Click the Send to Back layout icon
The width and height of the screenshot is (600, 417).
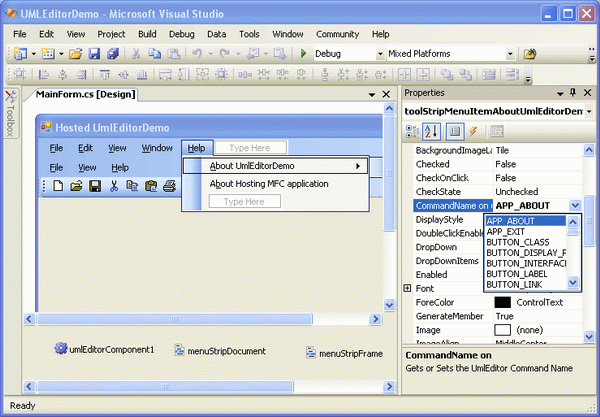point(465,74)
